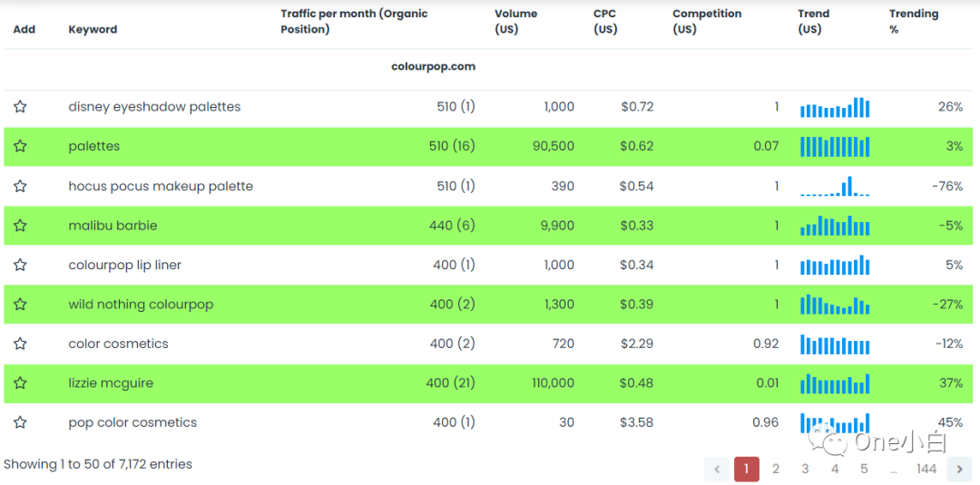This screenshot has height=485, width=980.
Task: Open trend chart for disney eyeshadow palettes
Action: pyautogui.click(x=835, y=107)
